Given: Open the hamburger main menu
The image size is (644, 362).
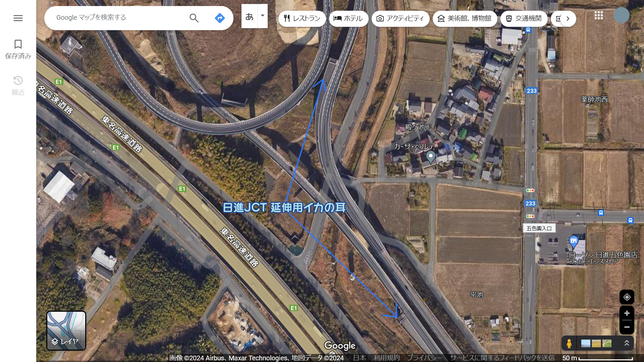Looking at the screenshot, I should pos(18,18).
